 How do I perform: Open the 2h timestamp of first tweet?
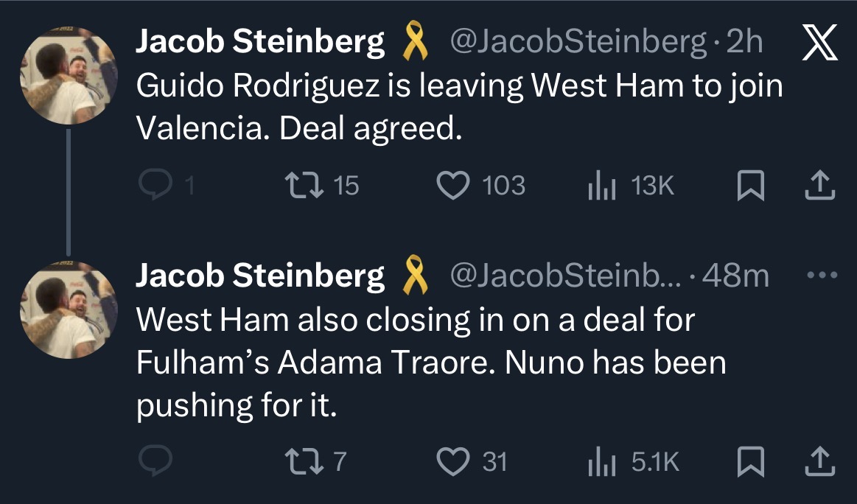pyautogui.click(x=744, y=44)
